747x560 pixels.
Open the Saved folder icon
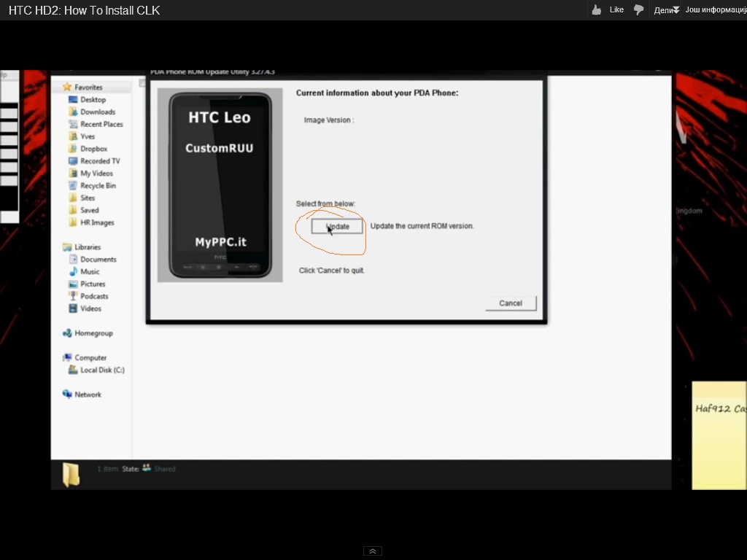[x=73, y=210]
